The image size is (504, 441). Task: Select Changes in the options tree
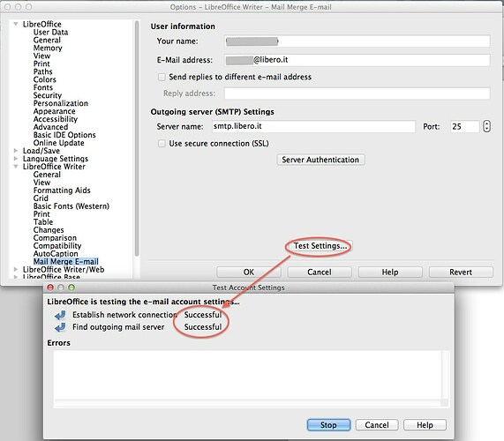(x=49, y=230)
